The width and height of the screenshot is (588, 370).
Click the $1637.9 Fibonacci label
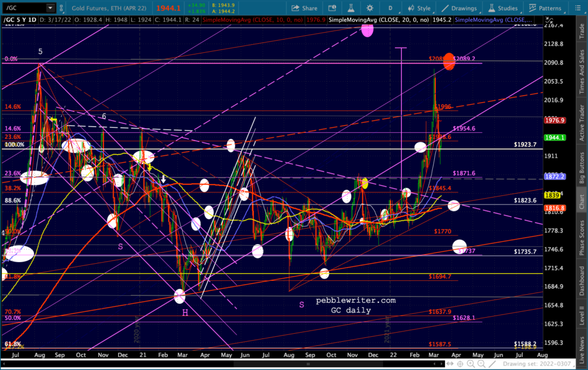440,312
